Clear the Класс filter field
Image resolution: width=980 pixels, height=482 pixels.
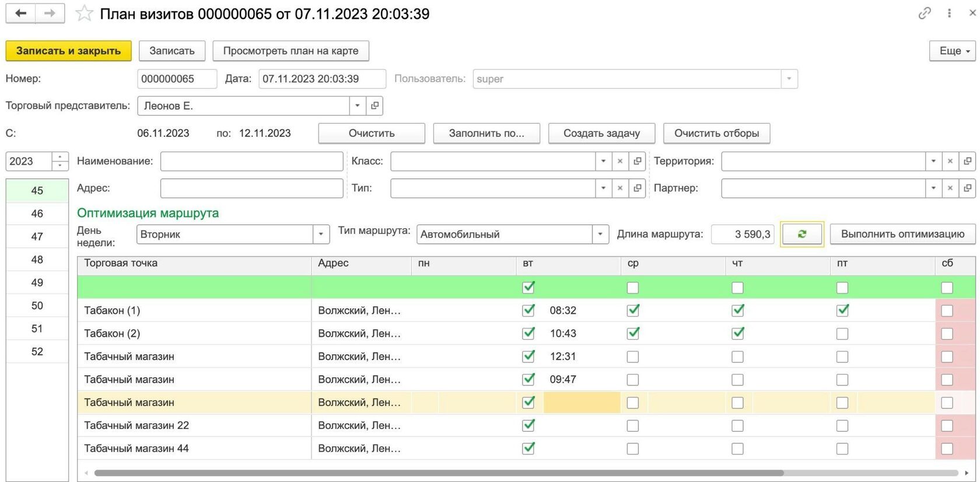pos(620,161)
